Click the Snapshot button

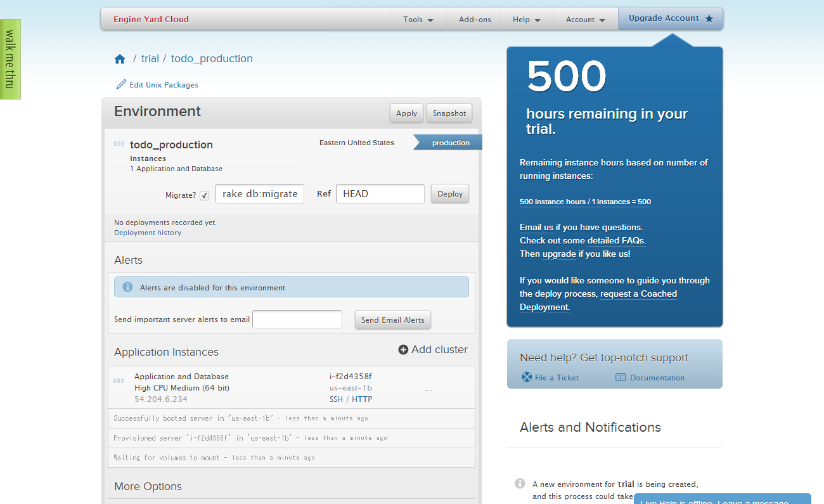tap(449, 113)
